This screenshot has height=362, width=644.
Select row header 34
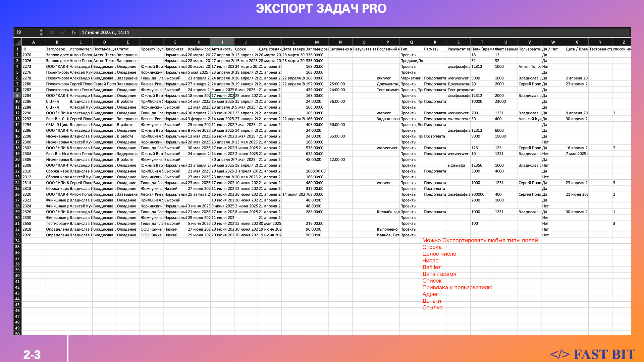17,241
